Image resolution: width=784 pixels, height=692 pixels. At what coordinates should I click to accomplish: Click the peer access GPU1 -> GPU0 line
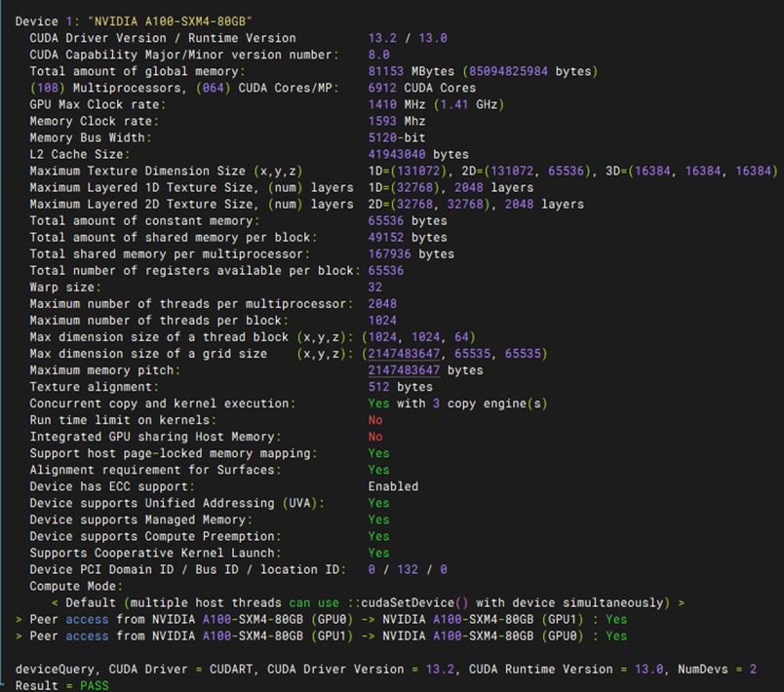point(321,635)
